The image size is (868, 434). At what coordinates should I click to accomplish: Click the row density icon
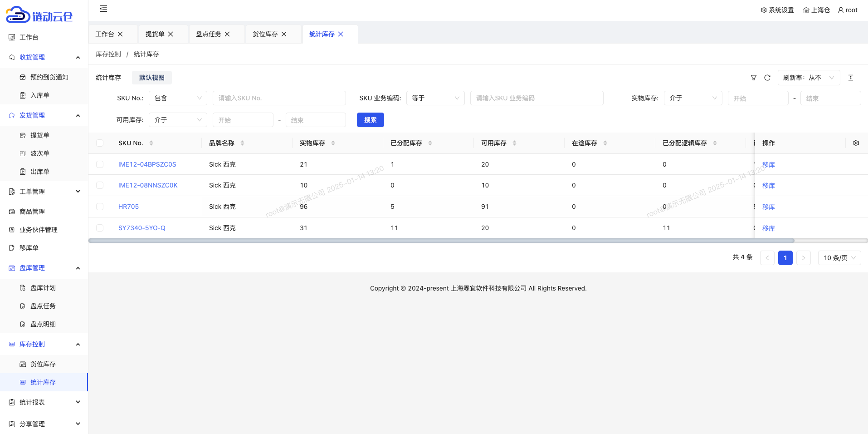click(x=850, y=78)
